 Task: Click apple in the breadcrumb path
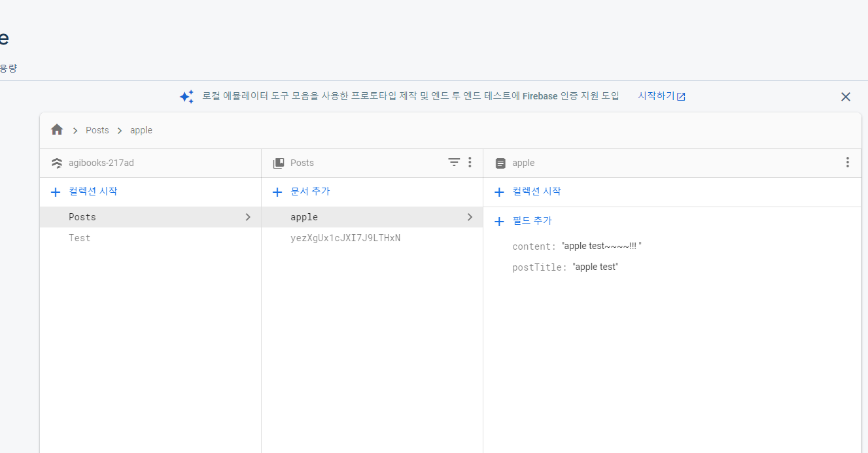(x=141, y=130)
